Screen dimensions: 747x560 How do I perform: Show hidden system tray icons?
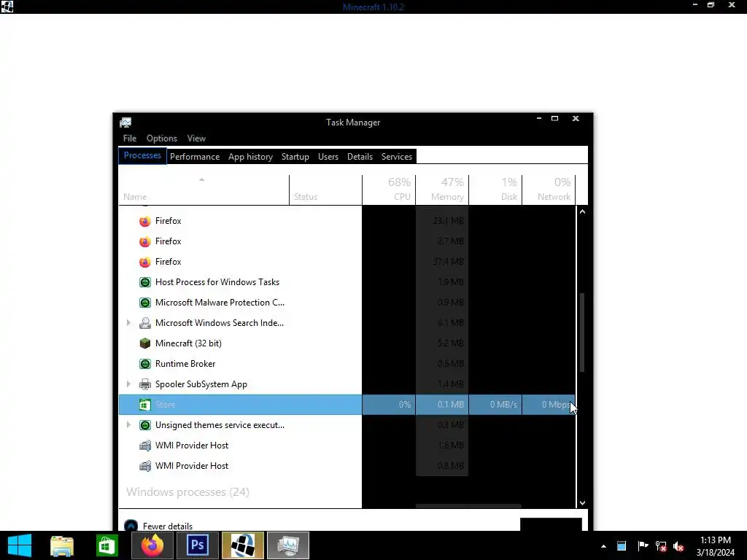(603, 546)
